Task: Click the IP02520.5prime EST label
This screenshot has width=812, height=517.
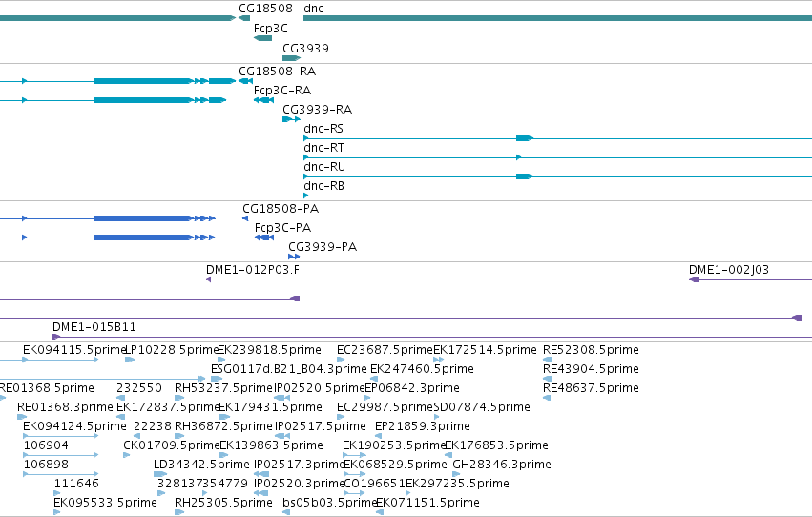Action: [320, 388]
